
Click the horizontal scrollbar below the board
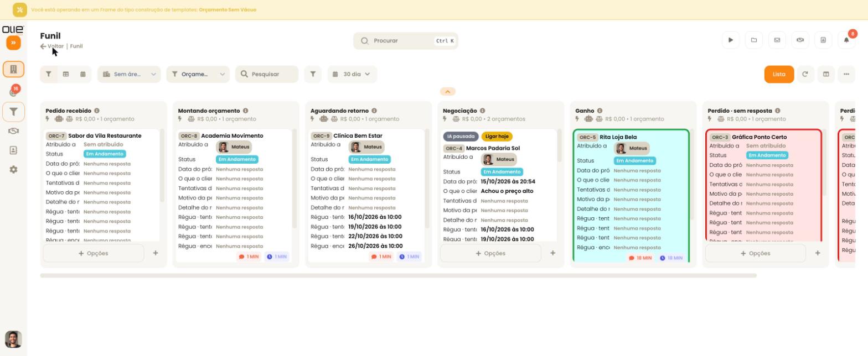pyautogui.click(x=398, y=275)
